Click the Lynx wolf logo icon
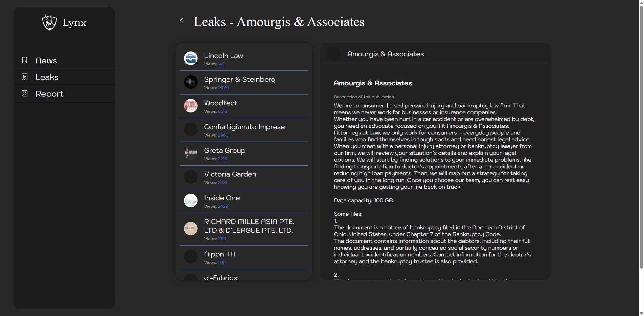Viewport: 644px width, 316px height. (49, 22)
